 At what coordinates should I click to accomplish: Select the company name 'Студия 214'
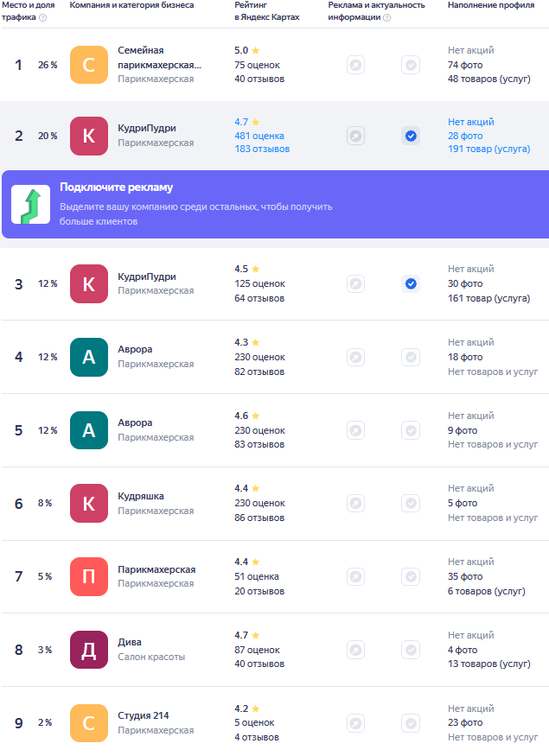[144, 715]
